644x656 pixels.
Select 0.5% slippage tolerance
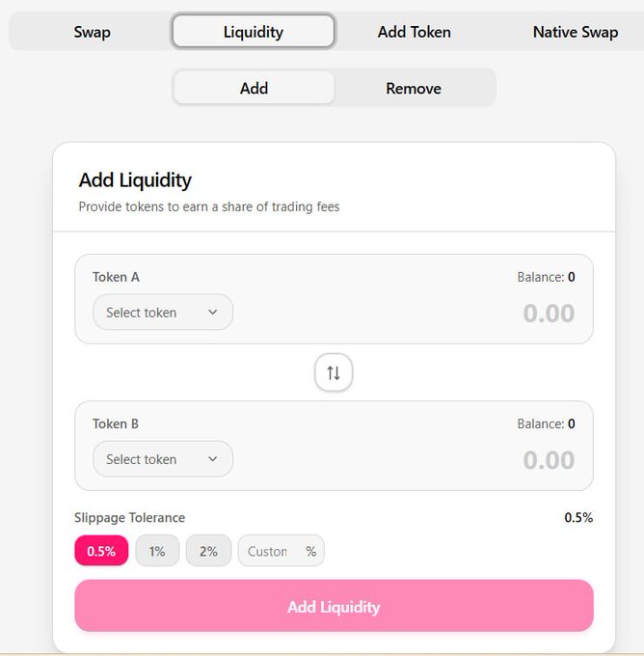click(101, 551)
